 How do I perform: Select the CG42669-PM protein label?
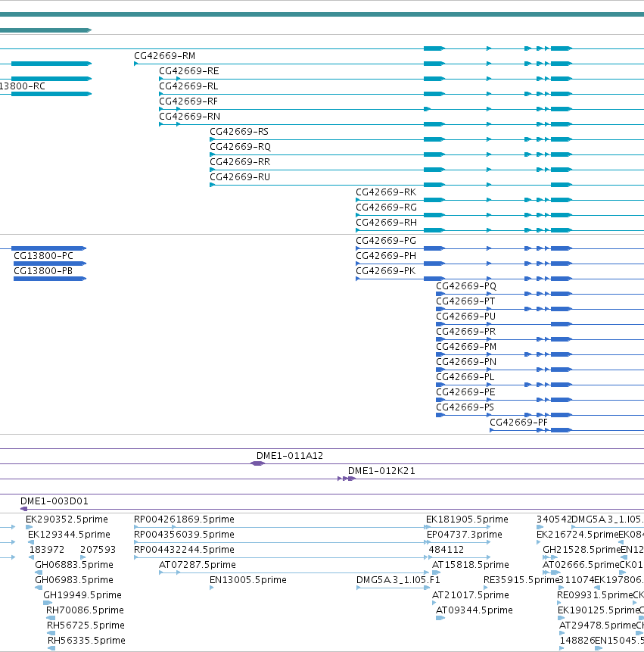click(x=466, y=347)
